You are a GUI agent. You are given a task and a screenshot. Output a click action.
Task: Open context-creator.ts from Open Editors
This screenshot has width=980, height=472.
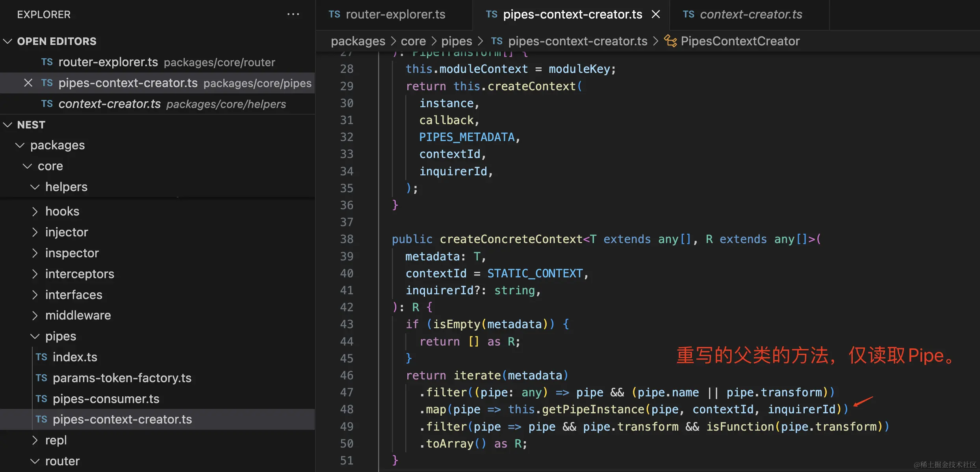(158, 104)
